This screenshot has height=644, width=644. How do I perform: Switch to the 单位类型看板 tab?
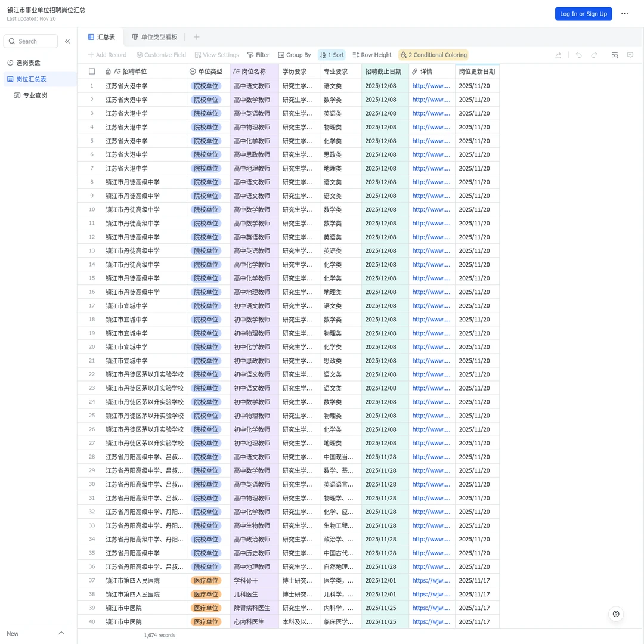(154, 37)
